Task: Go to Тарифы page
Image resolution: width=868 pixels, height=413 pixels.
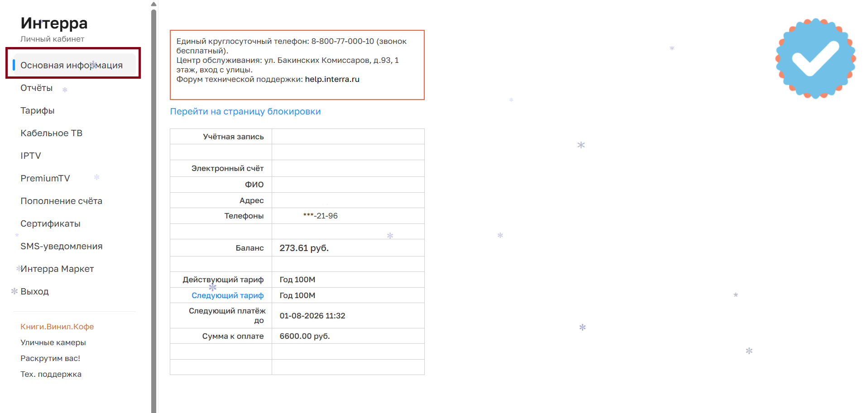Action: pos(37,110)
